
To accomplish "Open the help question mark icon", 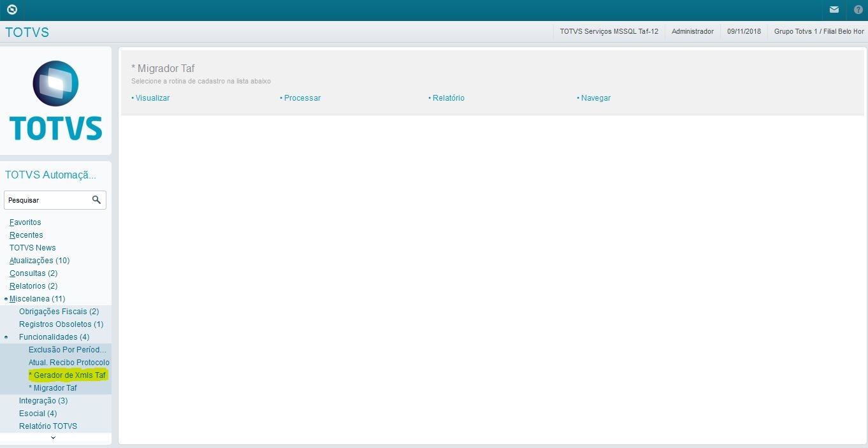I will coord(858,10).
